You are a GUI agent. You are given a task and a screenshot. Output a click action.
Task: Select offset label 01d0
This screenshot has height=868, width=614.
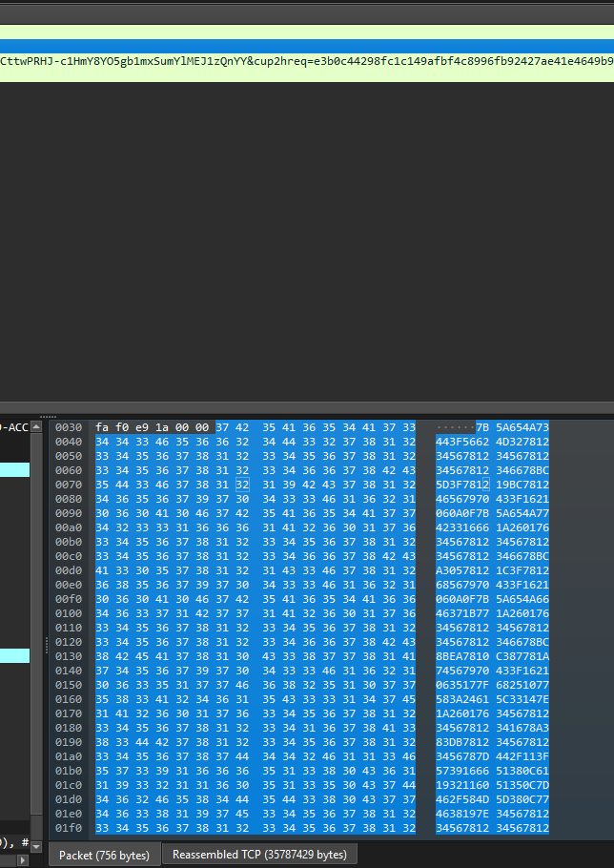click(69, 799)
